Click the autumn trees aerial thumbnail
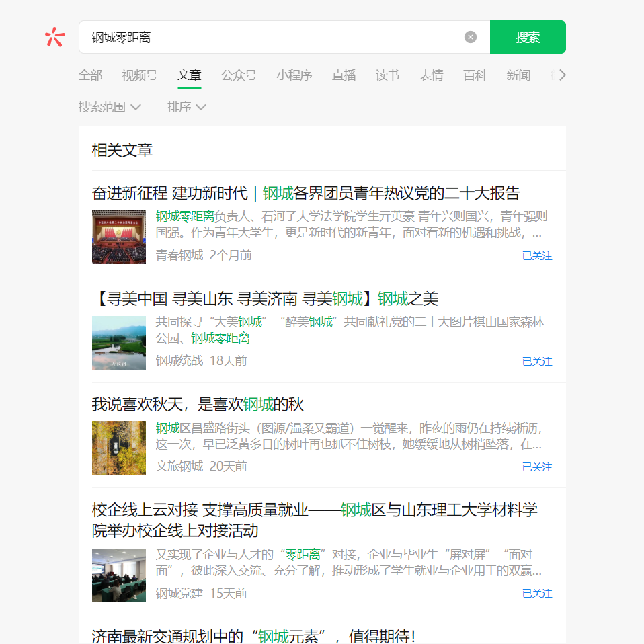Screen dimensions: 644x644 pyautogui.click(x=119, y=448)
